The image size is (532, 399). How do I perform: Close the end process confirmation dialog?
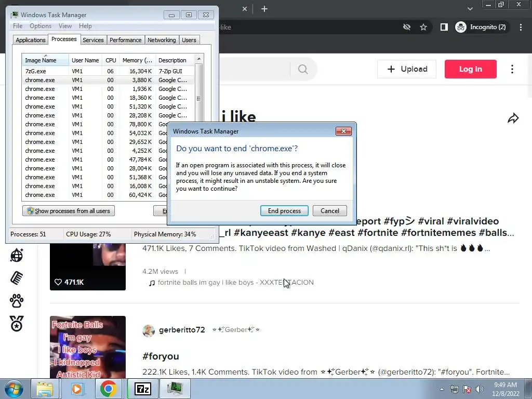(343, 131)
